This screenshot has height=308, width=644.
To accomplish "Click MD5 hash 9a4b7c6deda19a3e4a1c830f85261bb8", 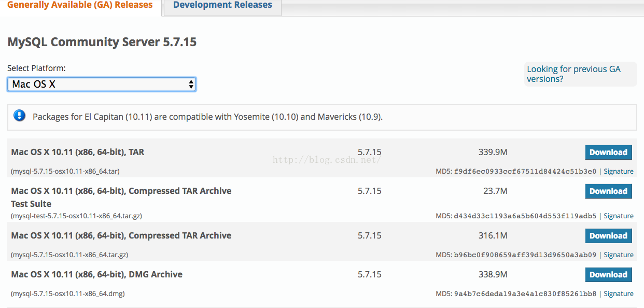I will (x=525, y=293).
